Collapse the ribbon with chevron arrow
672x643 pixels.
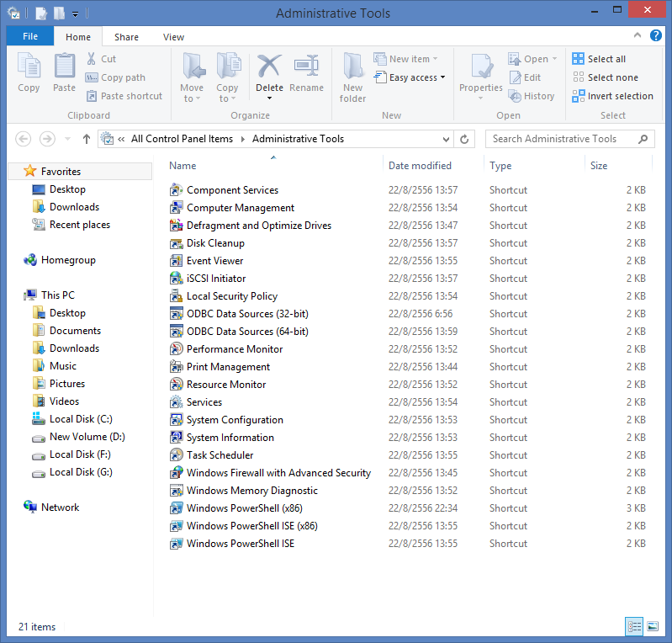(638, 35)
